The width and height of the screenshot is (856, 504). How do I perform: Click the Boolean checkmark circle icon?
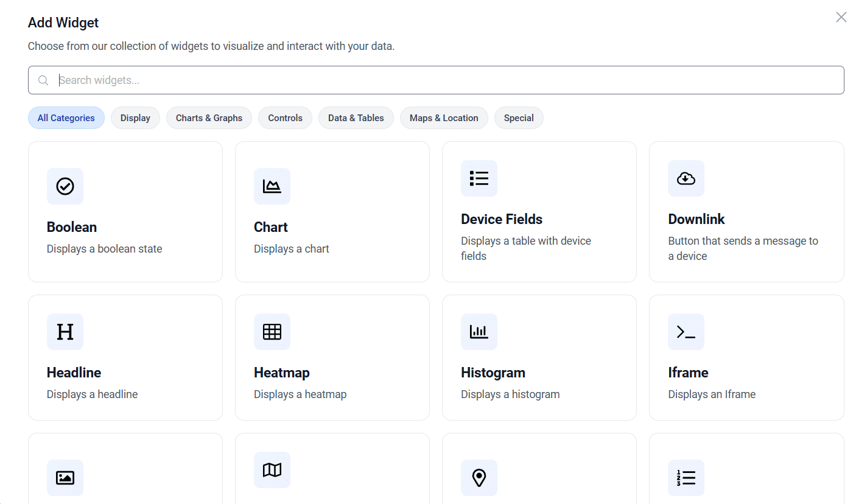pyautogui.click(x=65, y=186)
